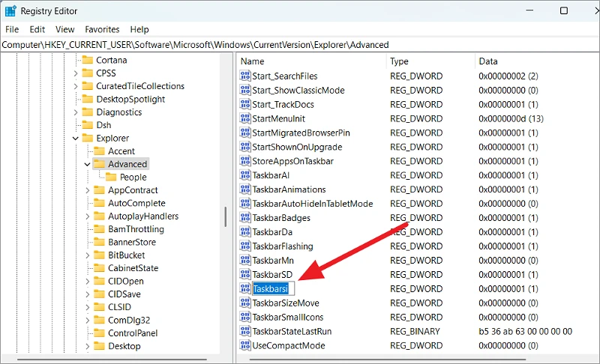The image size is (600, 364).
Task: Collapse the Advanced key expander
Action: (x=88, y=164)
